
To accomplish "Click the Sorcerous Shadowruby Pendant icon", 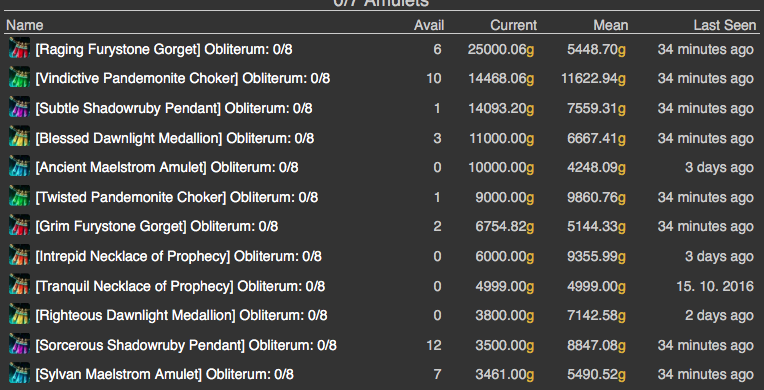I will click(19, 345).
